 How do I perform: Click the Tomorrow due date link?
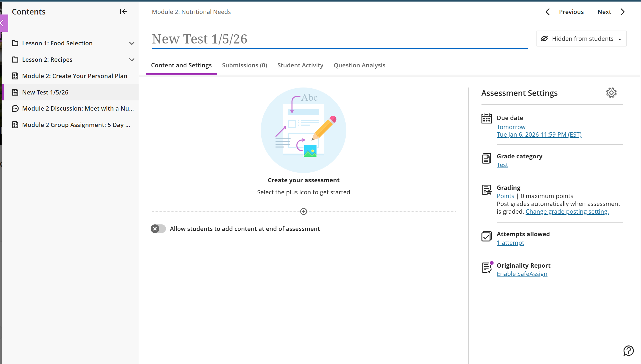pos(511,127)
